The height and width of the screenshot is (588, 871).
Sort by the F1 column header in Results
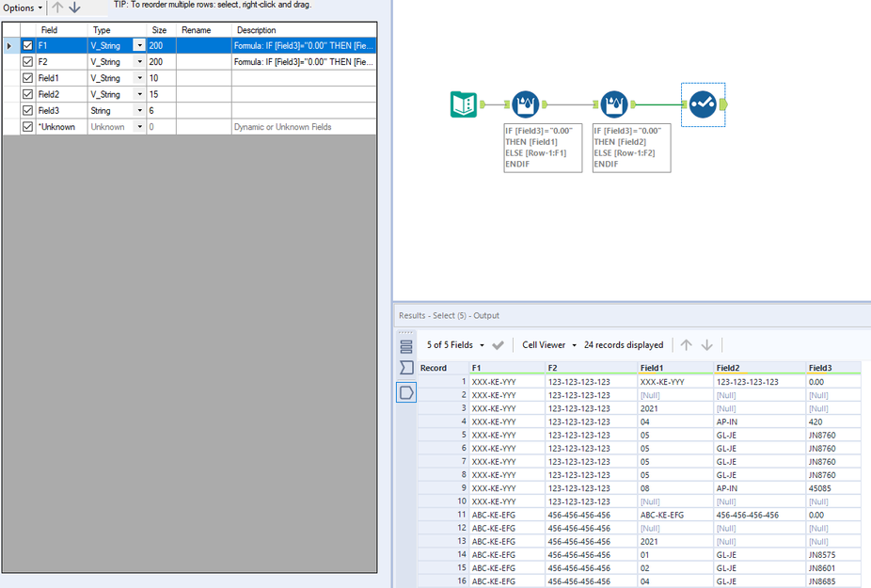(x=507, y=368)
